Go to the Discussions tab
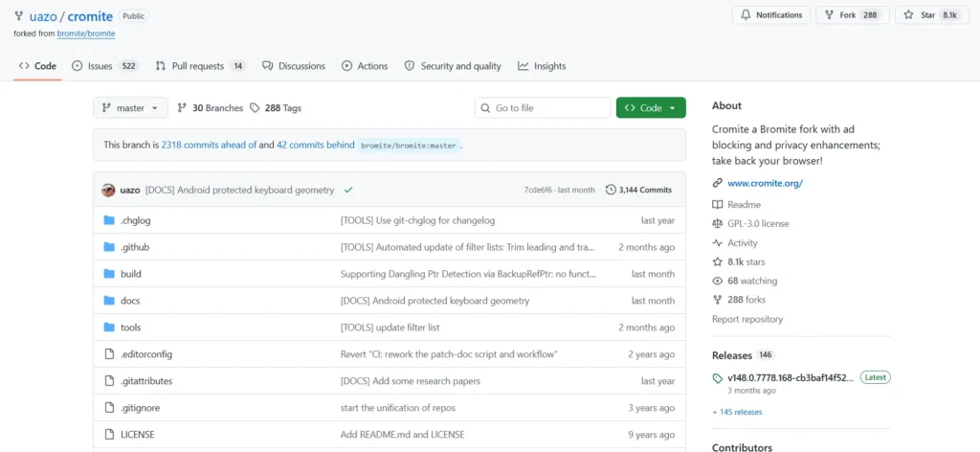 point(294,66)
